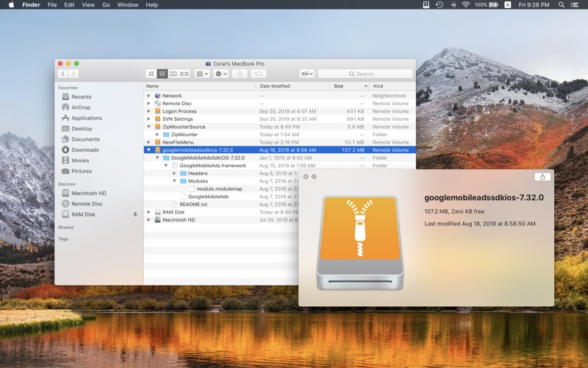
Task: Click share icon in Quick Look panel
Action: coord(542,177)
